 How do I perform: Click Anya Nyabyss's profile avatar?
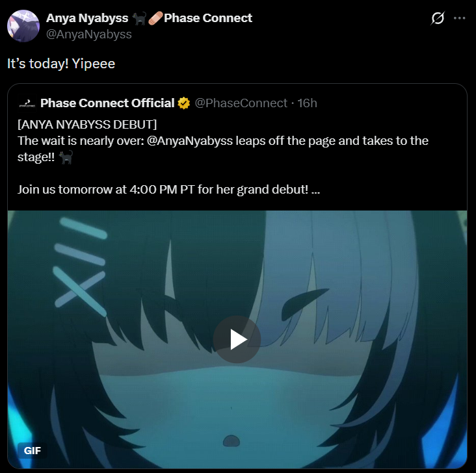[x=23, y=26]
